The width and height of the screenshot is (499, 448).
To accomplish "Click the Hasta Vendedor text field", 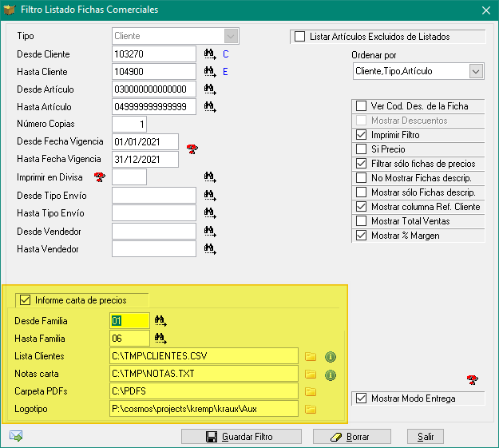I will [x=154, y=249].
